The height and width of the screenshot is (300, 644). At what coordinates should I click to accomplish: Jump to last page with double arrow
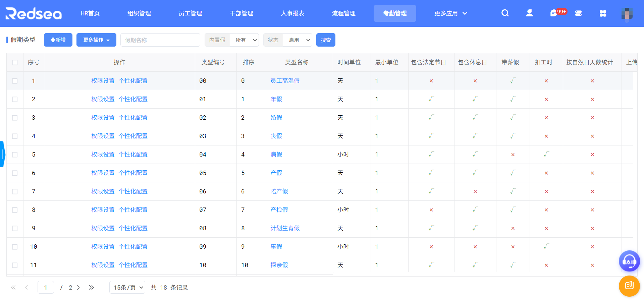(x=91, y=287)
